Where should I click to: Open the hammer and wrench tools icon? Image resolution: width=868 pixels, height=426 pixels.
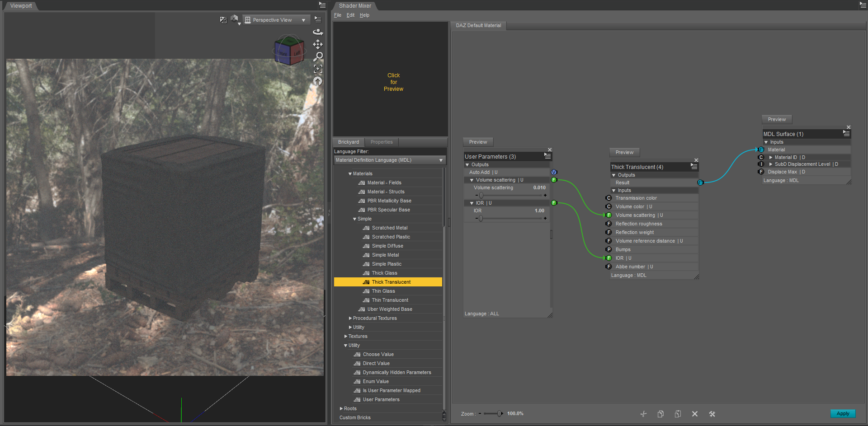[712, 414]
